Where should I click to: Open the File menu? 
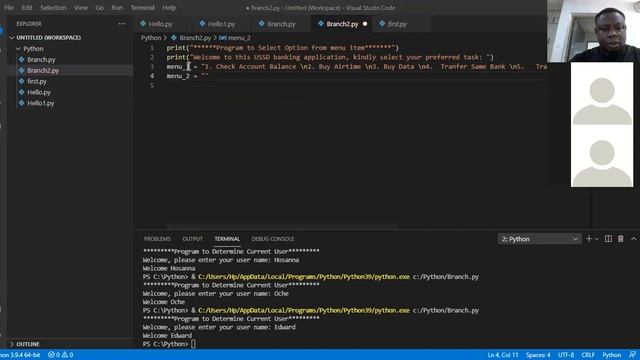pyautogui.click(x=9, y=7)
